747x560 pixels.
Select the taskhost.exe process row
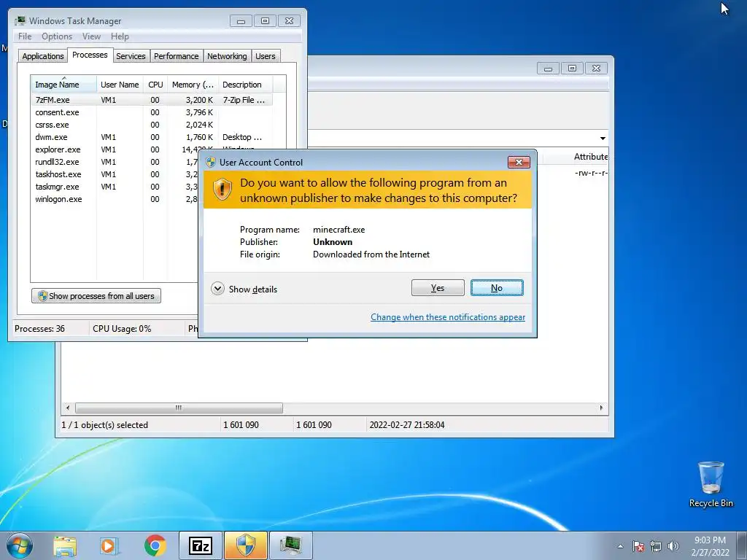tap(115, 174)
